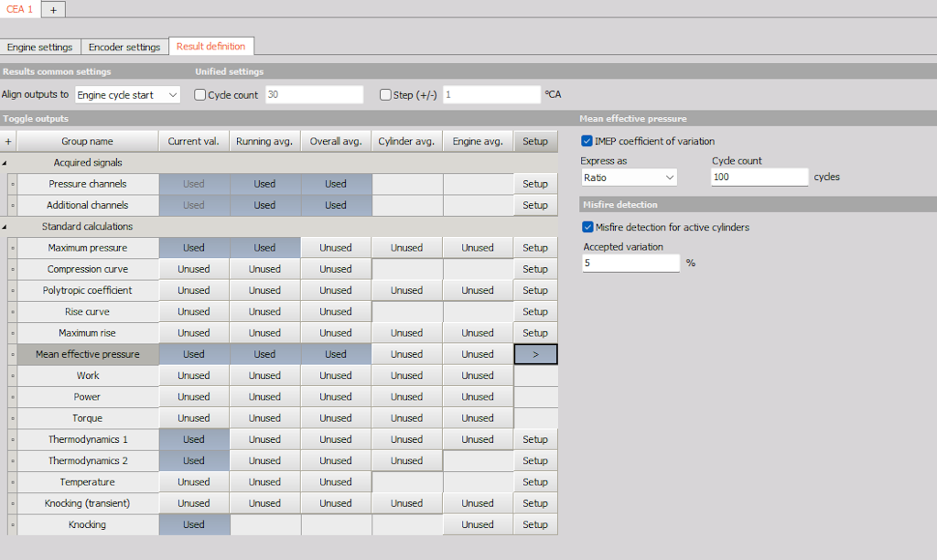Open Setup for Thermodynamics 2
Viewport: 937px width, 560px height.
(x=535, y=461)
